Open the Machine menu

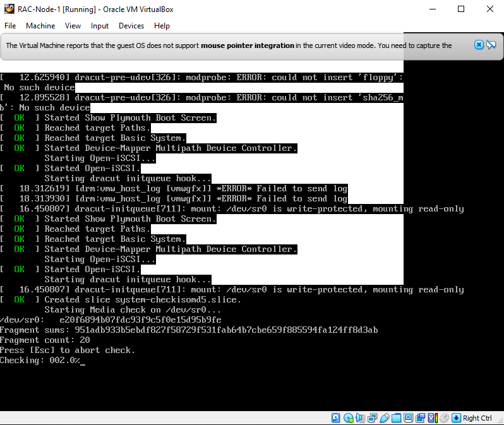40,26
